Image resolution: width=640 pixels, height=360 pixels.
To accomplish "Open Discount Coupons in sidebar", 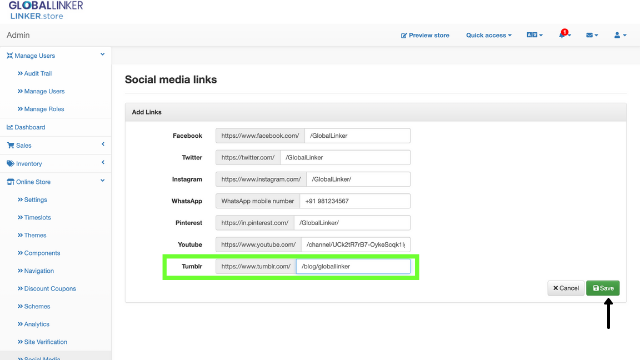I will pos(47,289).
